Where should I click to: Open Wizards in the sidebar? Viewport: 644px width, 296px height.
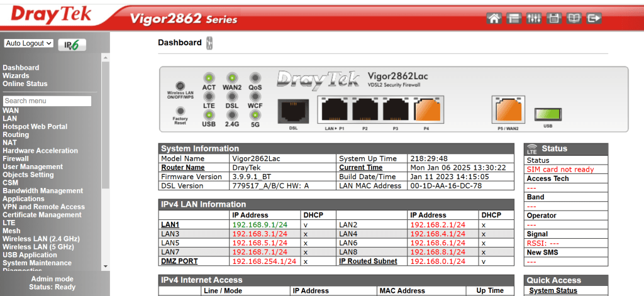16,75
